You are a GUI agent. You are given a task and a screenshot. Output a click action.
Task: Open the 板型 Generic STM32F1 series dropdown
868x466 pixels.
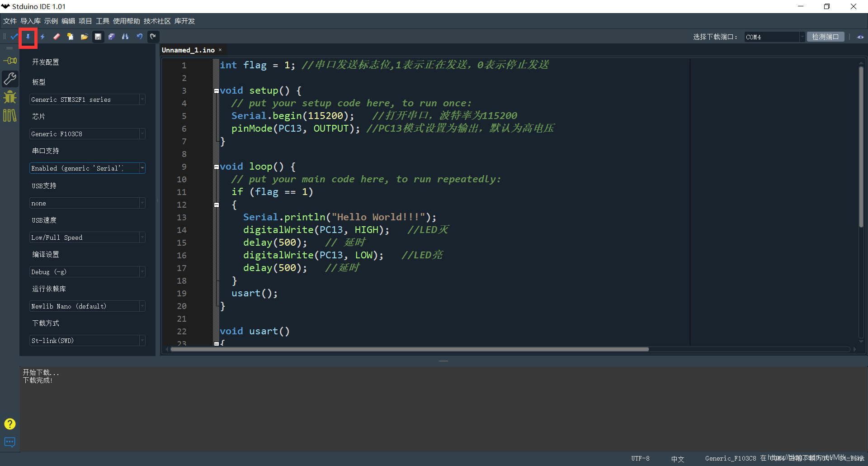[87, 100]
